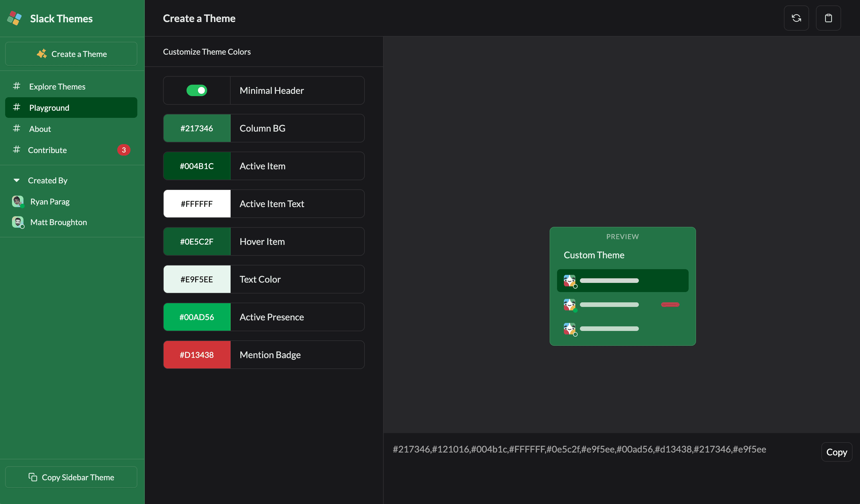The width and height of the screenshot is (860, 504).
Task: Click the Create a Theme page heading
Action: 199,18
